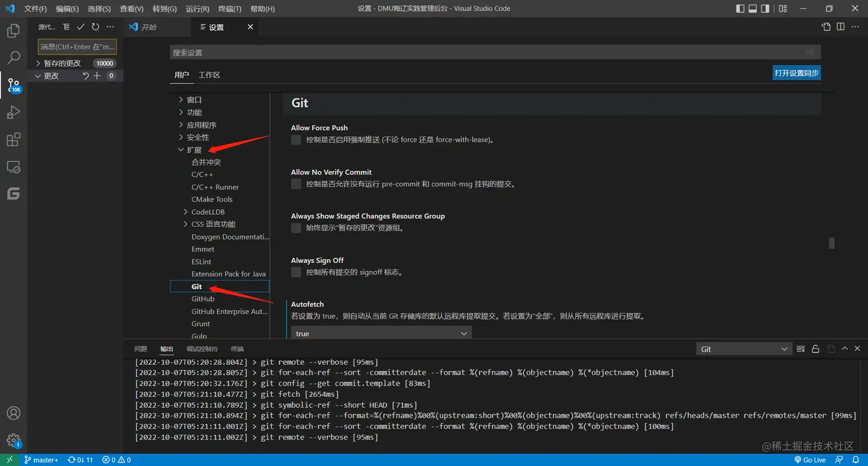Screen dimensions: 868x466
Task: Open the 查看(V) menu
Action: pyautogui.click(x=132, y=9)
